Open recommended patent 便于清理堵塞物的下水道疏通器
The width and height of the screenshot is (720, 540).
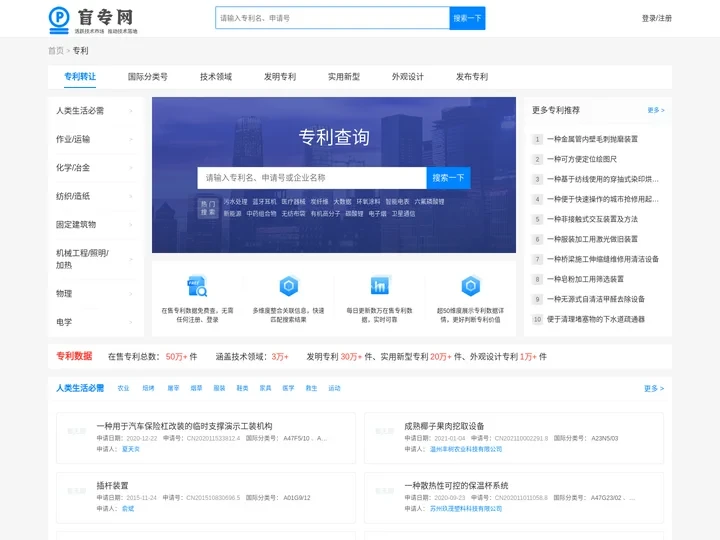[x=596, y=319]
